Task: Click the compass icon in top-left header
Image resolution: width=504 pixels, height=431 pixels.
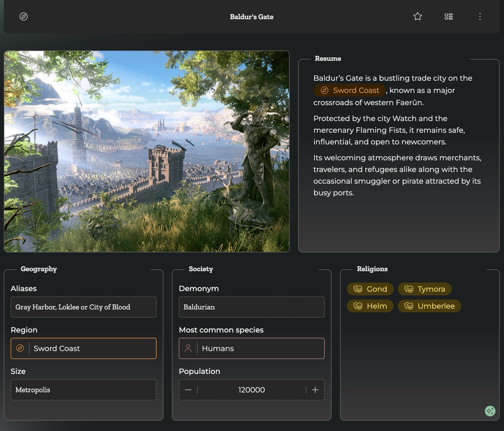Action: click(x=24, y=17)
